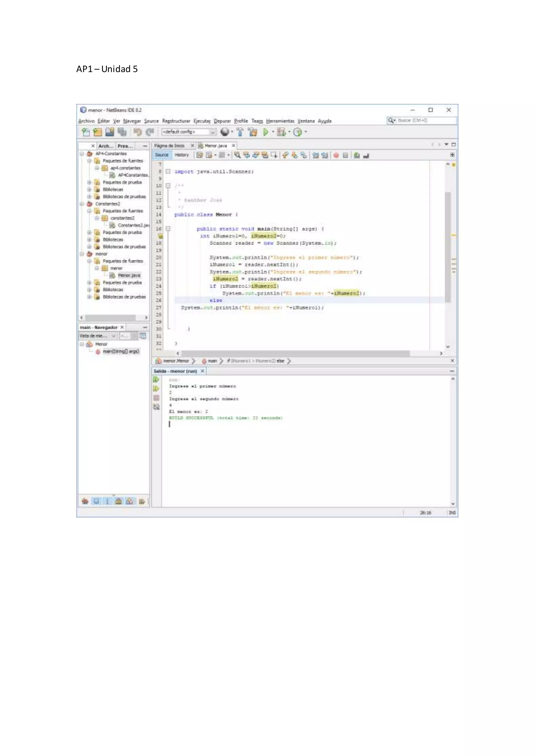
Task: Switch to Página de Inicio tab
Action: pyautogui.click(x=169, y=146)
